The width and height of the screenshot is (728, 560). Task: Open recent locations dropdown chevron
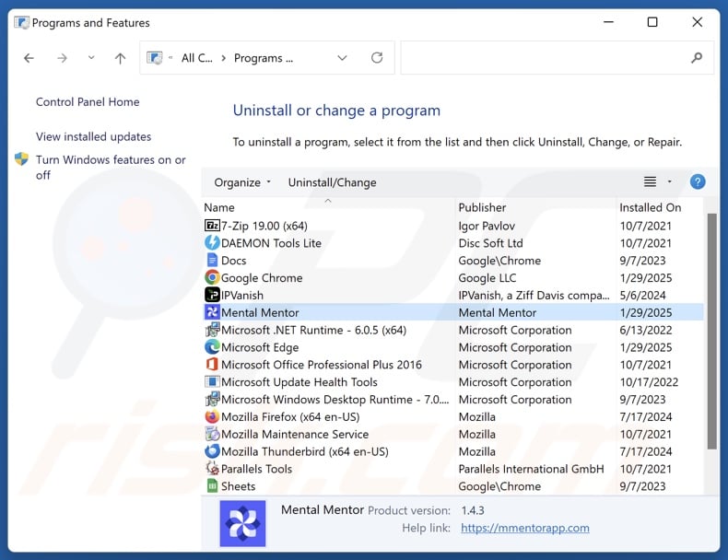[91, 57]
